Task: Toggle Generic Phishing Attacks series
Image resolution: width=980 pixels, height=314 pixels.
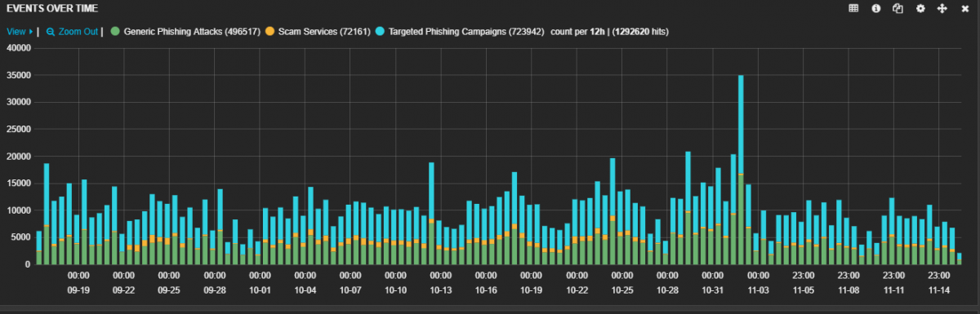Action: coord(191,32)
